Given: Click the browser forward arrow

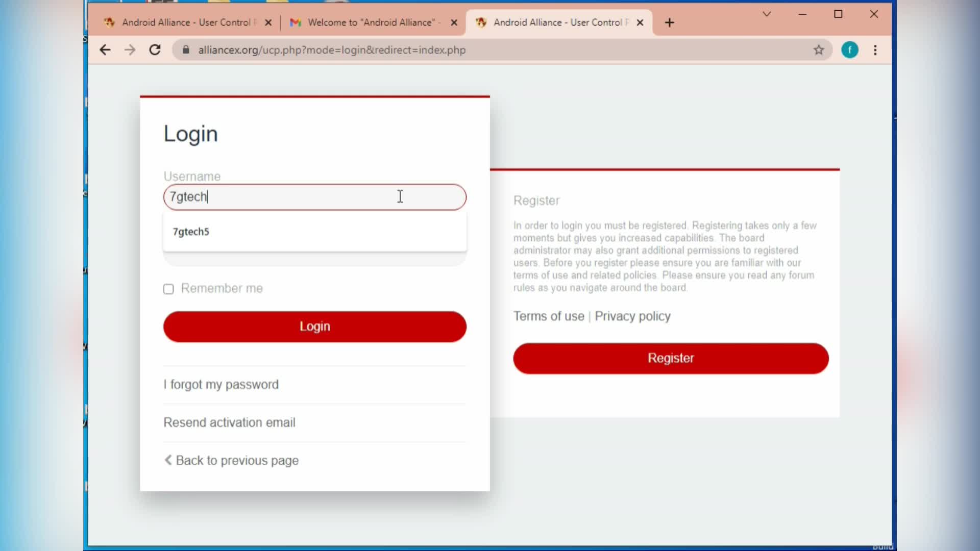Looking at the screenshot, I should pyautogui.click(x=130, y=50).
